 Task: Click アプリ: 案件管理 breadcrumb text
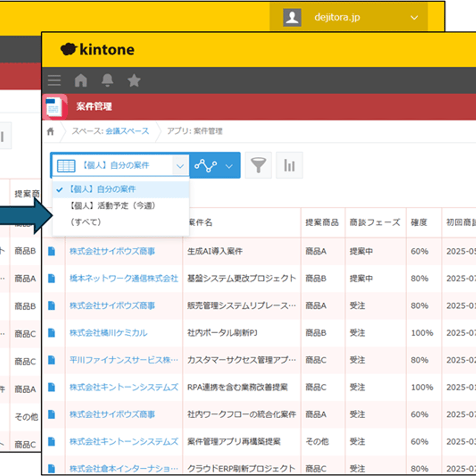click(195, 131)
